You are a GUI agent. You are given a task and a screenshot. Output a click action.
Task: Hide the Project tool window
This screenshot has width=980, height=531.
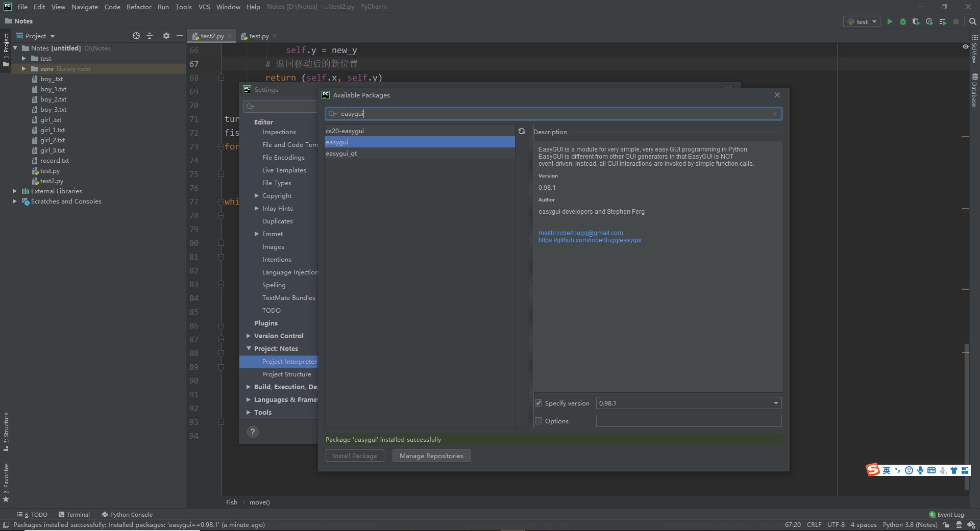[180, 36]
